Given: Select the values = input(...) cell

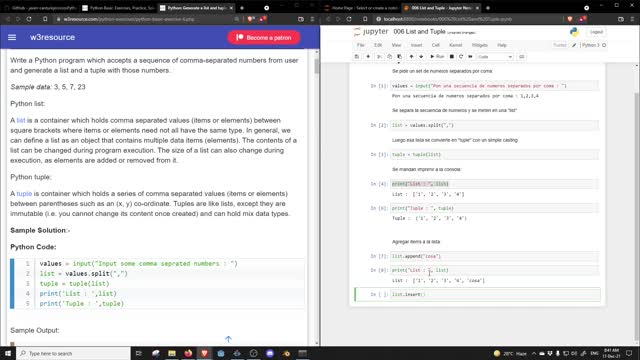Looking at the screenshot, I should click(495, 86).
